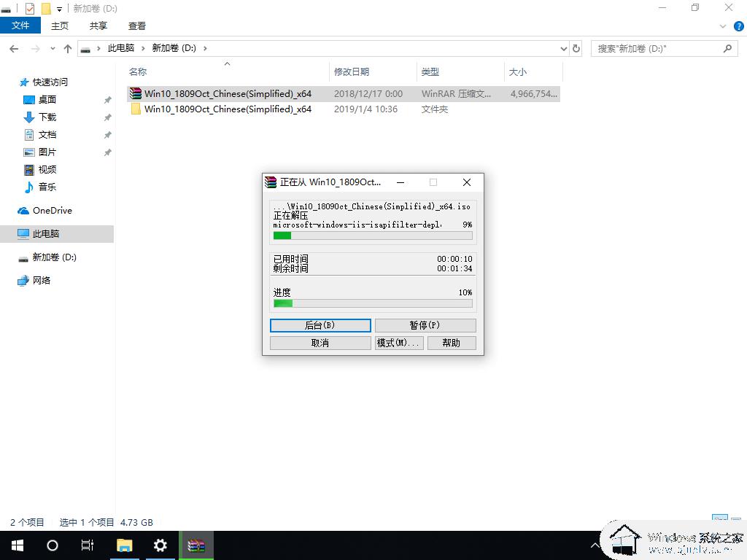The width and height of the screenshot is (747, 560).
Task: Open 文档 in quick access
Action: tap(47, 135)
